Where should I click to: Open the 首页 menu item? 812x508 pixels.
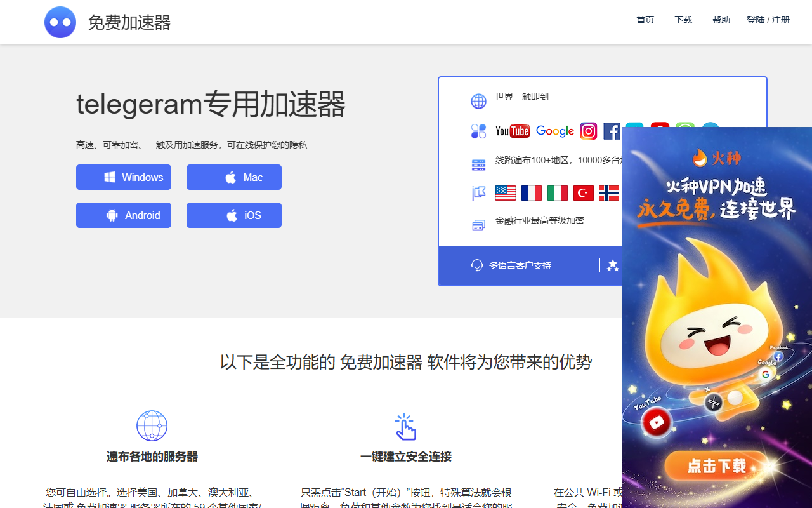[645, 20]
